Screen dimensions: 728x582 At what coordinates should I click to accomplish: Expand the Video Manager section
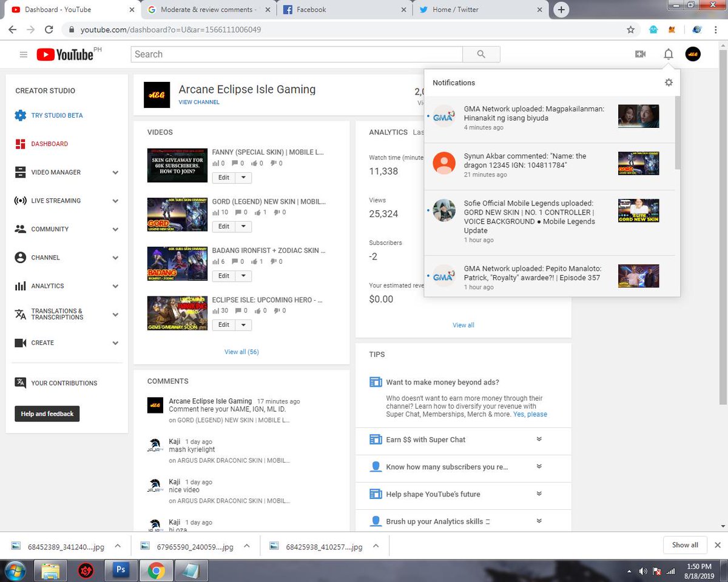click(x=115, y=173)
